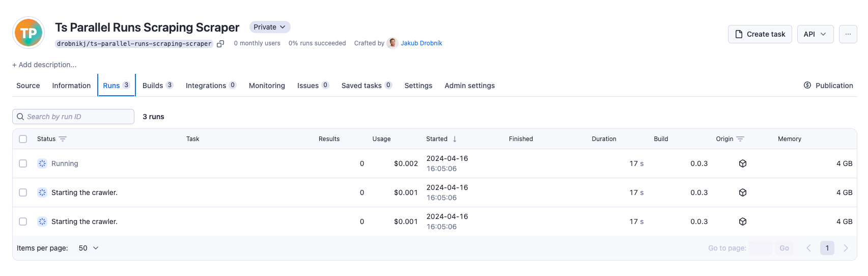The height and width of the screenshot is (276, 868).
Task: Open the Private visibility dropdown
Action: (x=269, y=27)
